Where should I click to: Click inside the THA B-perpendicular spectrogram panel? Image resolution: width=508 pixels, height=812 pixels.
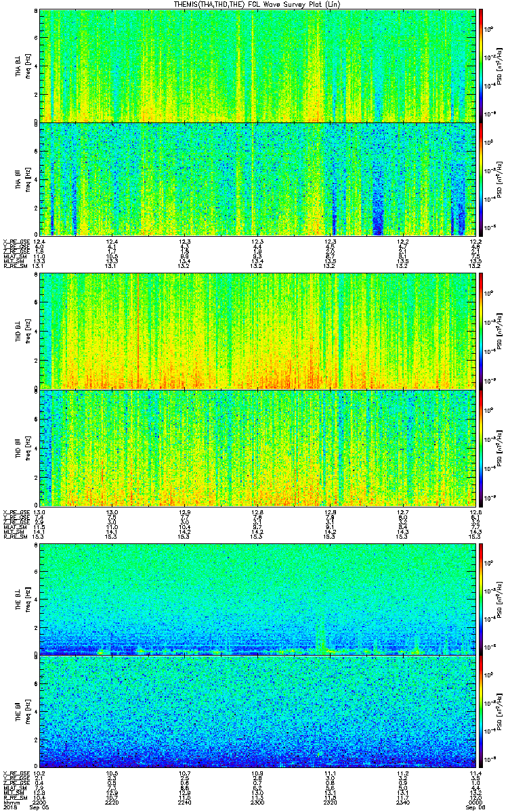[258, 66]
